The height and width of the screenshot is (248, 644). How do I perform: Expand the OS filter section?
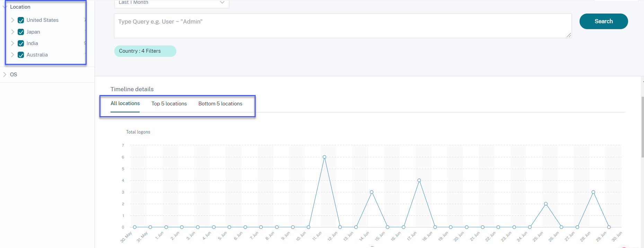tap(5, 75)
